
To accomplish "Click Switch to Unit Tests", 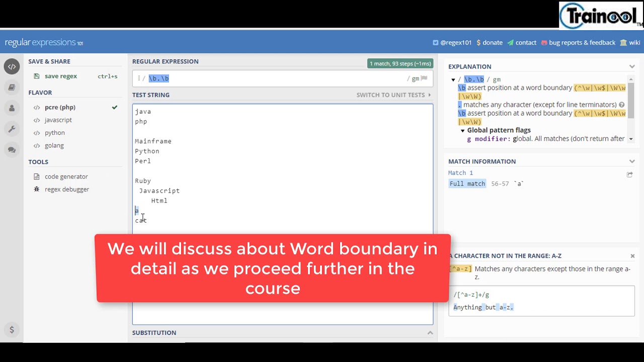I will [x=394, y=95].
